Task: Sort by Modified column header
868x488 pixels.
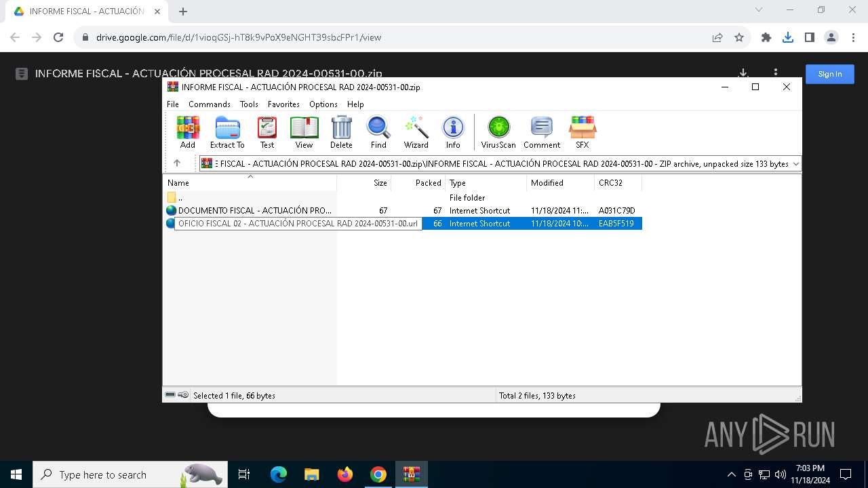Action: 560,183
